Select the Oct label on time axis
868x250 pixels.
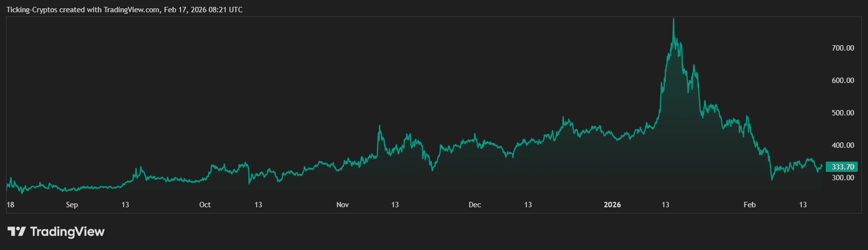[205, 205]
